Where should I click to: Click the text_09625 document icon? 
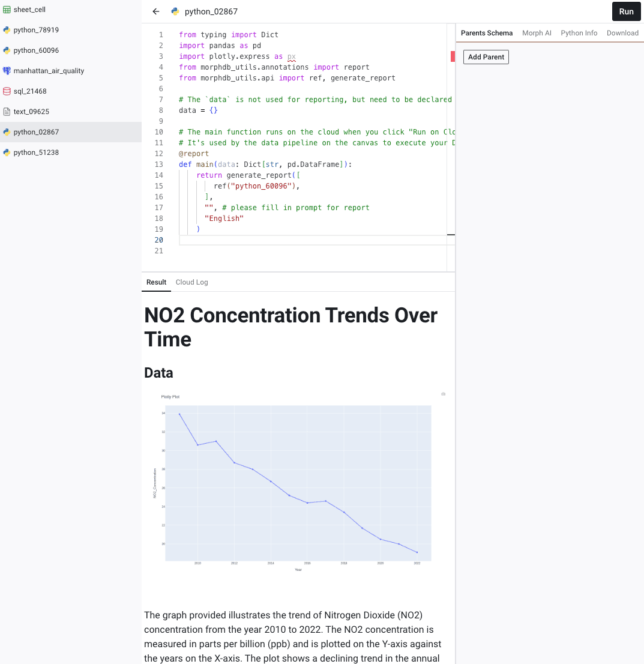tap(7, 112)
